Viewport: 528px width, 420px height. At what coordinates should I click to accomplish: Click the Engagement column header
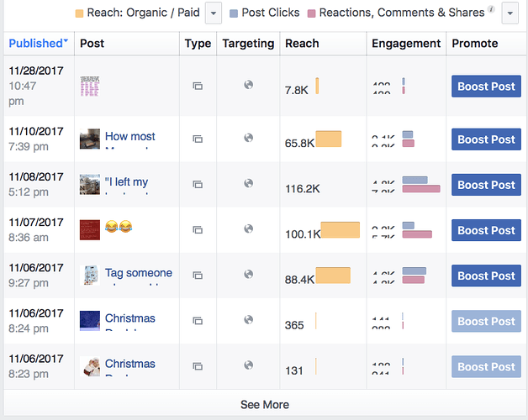[406, 44]
